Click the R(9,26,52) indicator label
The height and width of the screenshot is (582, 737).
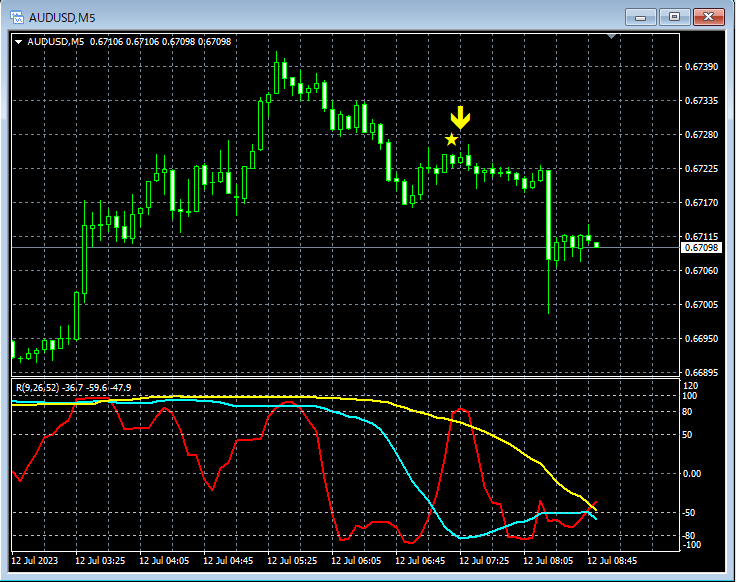(74, 388)
